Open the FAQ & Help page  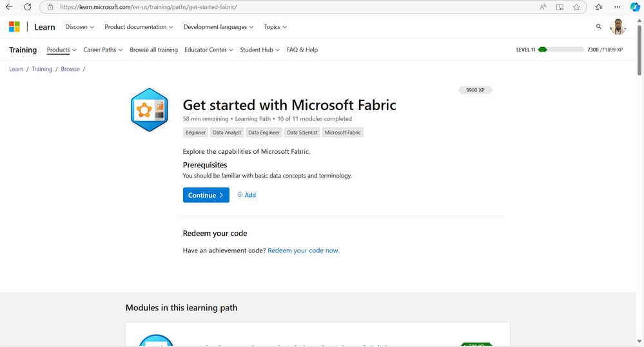[302, 50]
